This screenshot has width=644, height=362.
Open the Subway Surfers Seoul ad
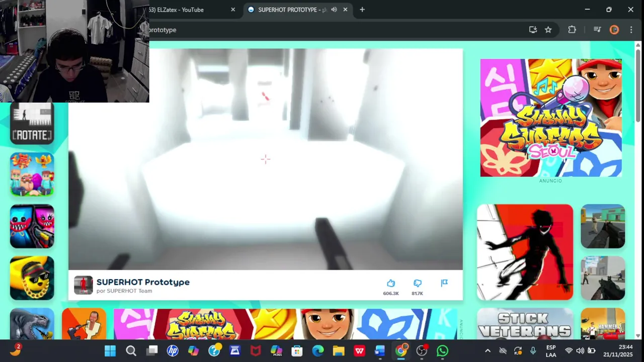point(551,118)
